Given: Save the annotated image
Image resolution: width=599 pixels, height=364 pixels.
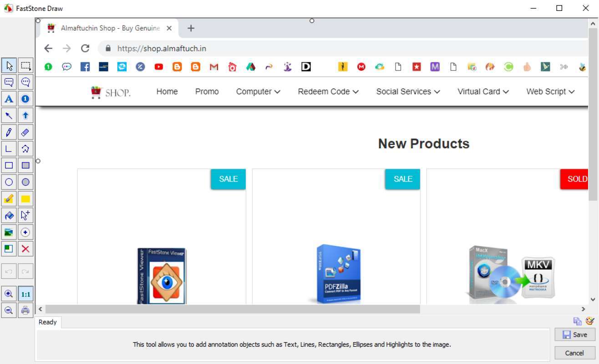Looking at the screenshot, I should pos(574,334).
